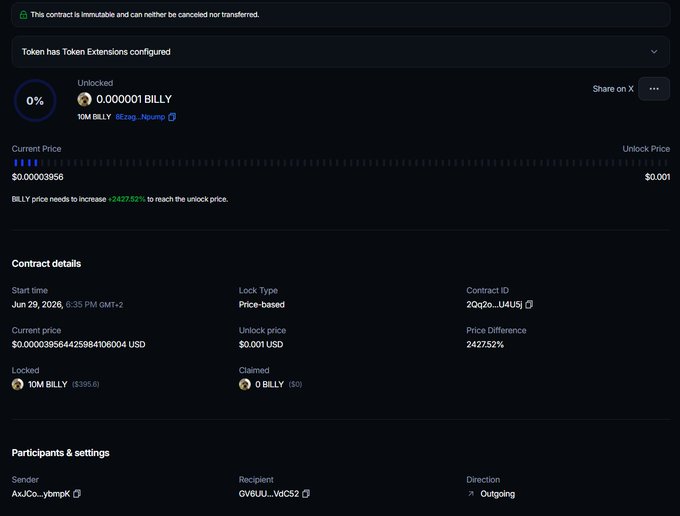Copy the Sender address AxJCo...ybmpK
Image resolution: width=680 pixels, height=516 pixels.
pyautogui.click(x=77, y=494)
